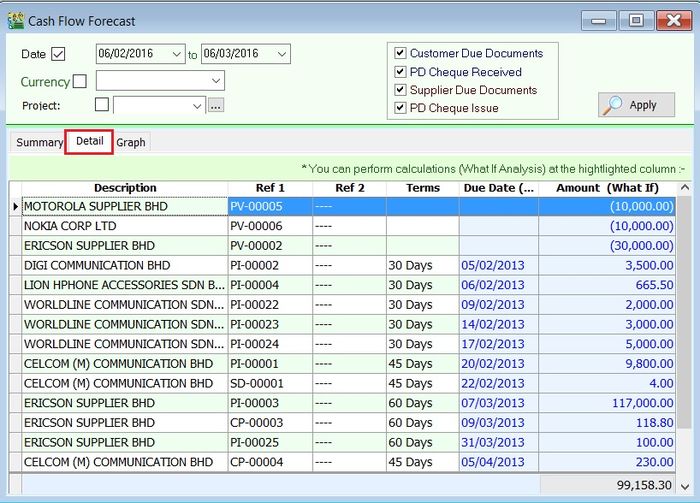The width and height of the screenshot is (700, 503).
Task: Open the Detail tab
Action: [89, 141]
